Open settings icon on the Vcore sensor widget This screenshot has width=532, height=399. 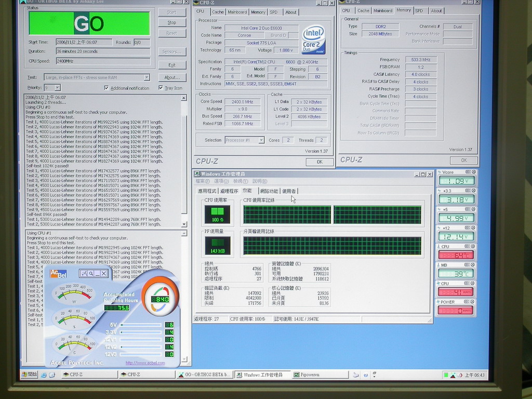coord(468,172)
